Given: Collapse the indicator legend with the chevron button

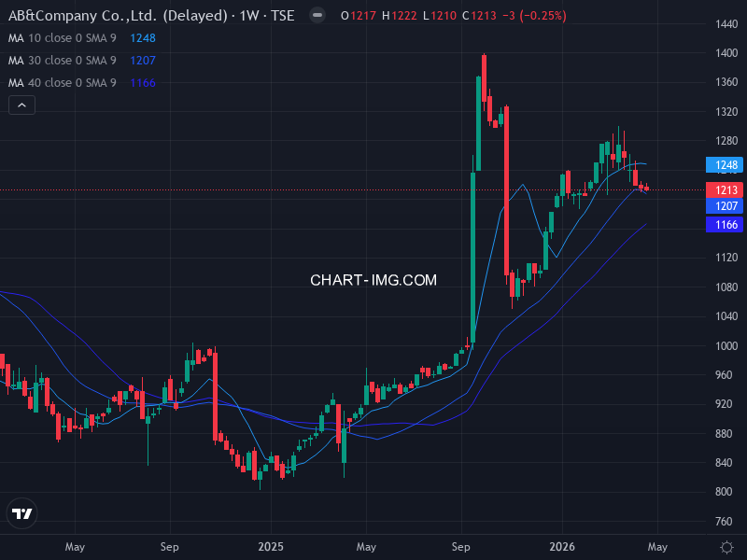Looking at the screenshot, I should coord(21,105).
